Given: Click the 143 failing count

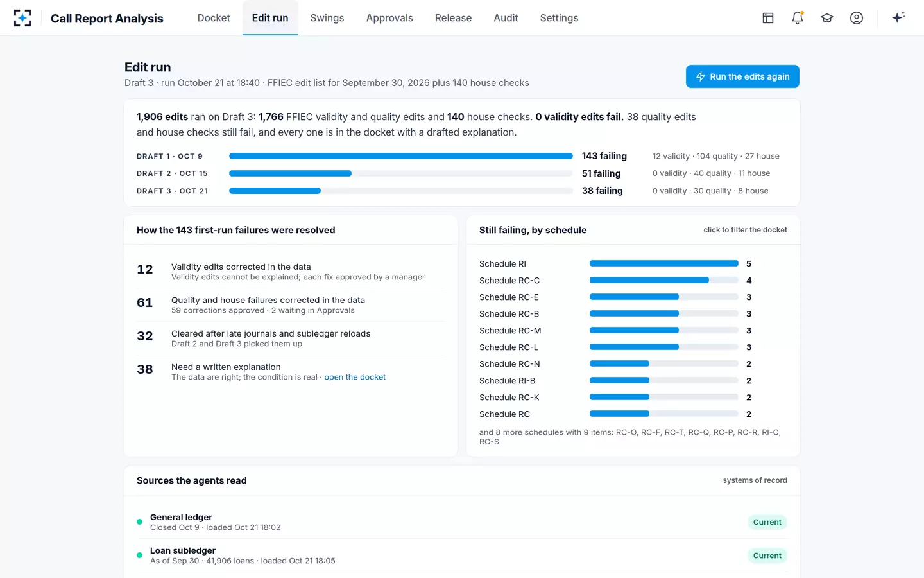Looking at the screenshot, I should click(604, 156).
